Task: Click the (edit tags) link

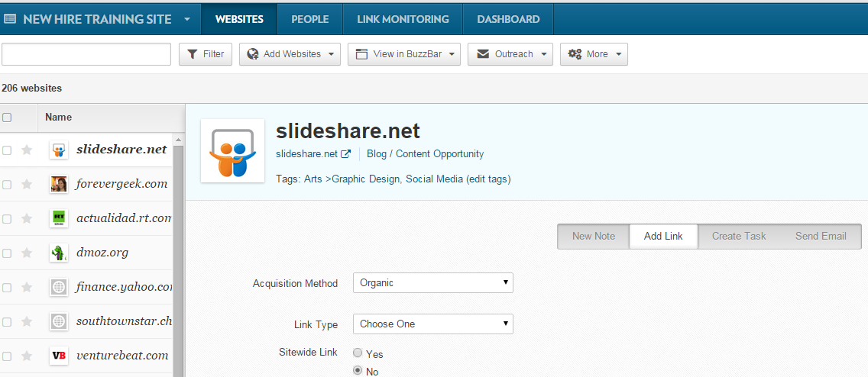Action: pos(488,179)
